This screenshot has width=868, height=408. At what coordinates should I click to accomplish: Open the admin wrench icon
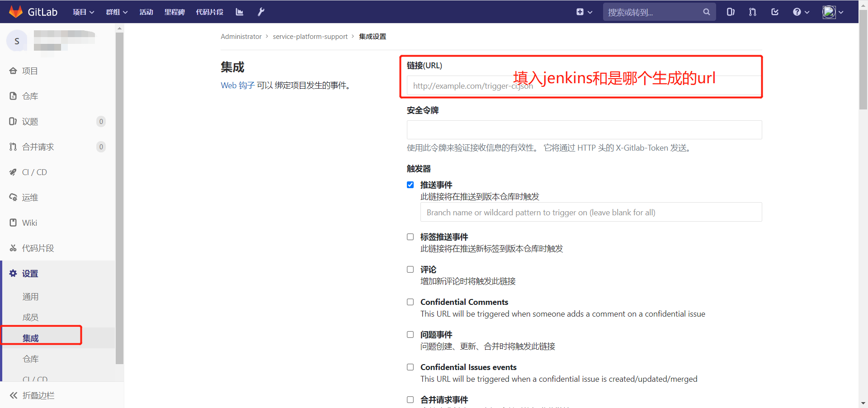pos(261,12)
